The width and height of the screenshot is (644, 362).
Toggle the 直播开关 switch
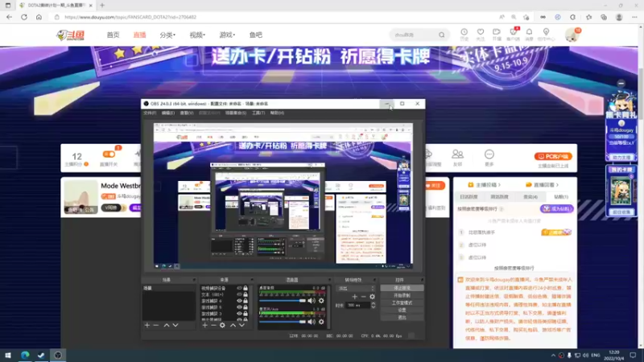tap(109, 154)
